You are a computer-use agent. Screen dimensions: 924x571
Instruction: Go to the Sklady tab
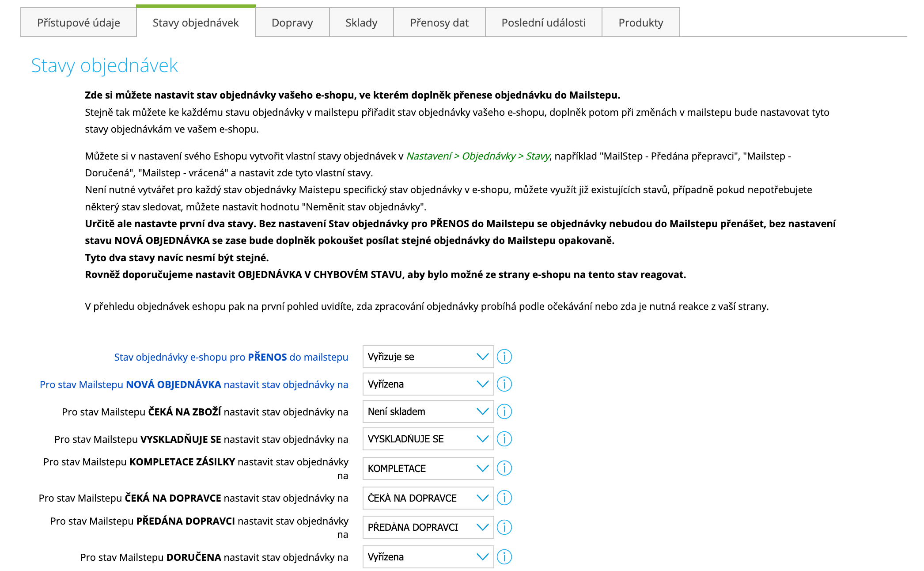(361, 23)
